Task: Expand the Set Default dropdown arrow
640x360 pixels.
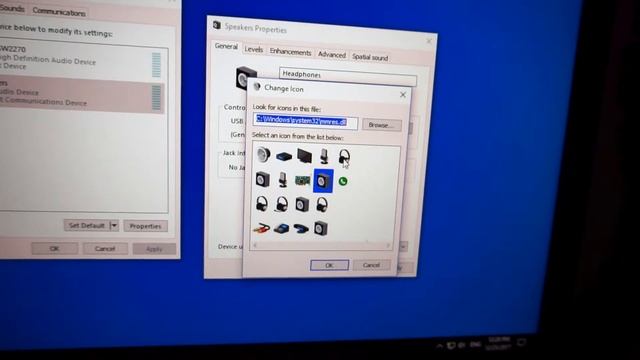Action: pos(114,225)
